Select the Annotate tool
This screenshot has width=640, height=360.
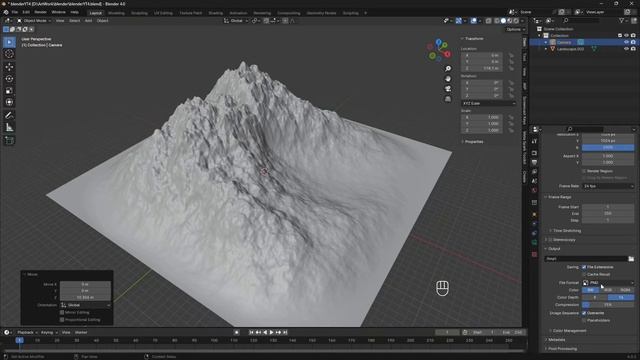9,116
